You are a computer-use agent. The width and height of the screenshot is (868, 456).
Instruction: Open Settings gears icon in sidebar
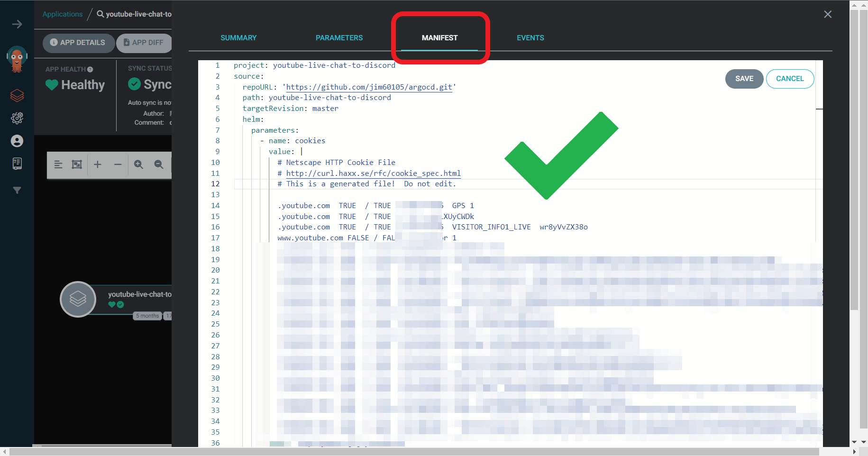coord(17,118)
